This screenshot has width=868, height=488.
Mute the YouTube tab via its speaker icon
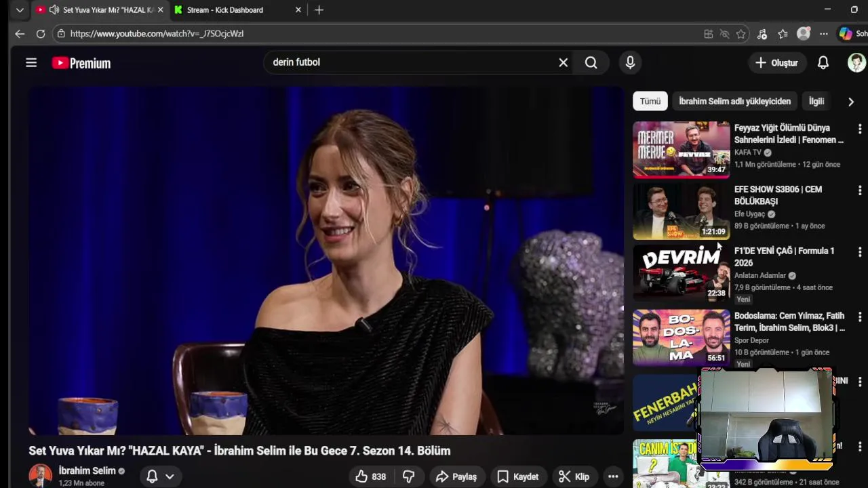coord(54,10)
